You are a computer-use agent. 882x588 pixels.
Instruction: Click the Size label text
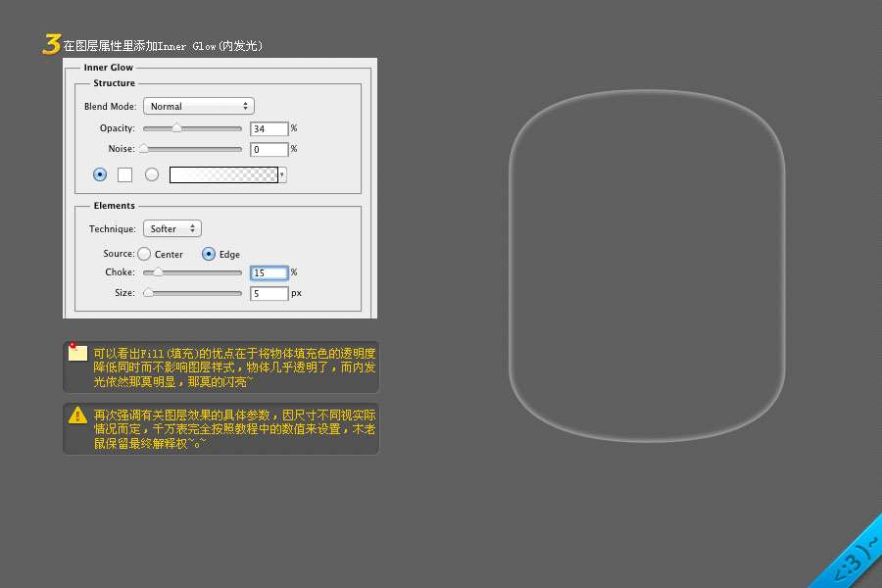[124, 293]
